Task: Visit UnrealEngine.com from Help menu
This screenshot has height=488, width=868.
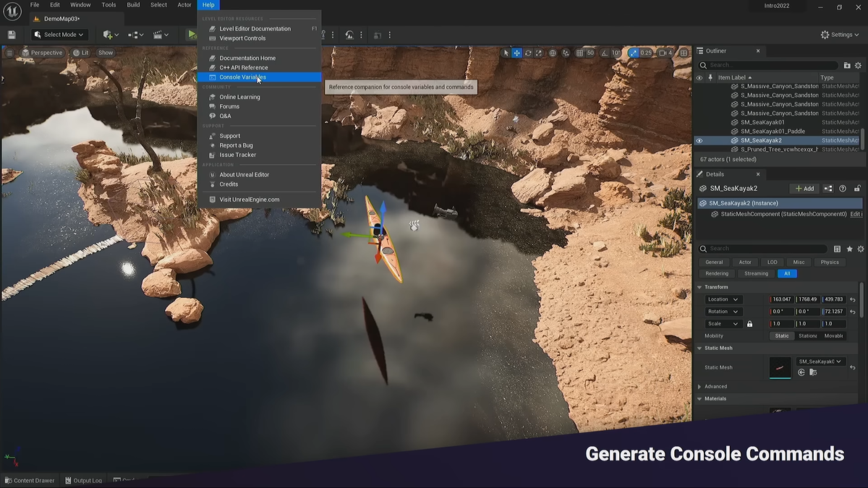Action: (259, 200)
